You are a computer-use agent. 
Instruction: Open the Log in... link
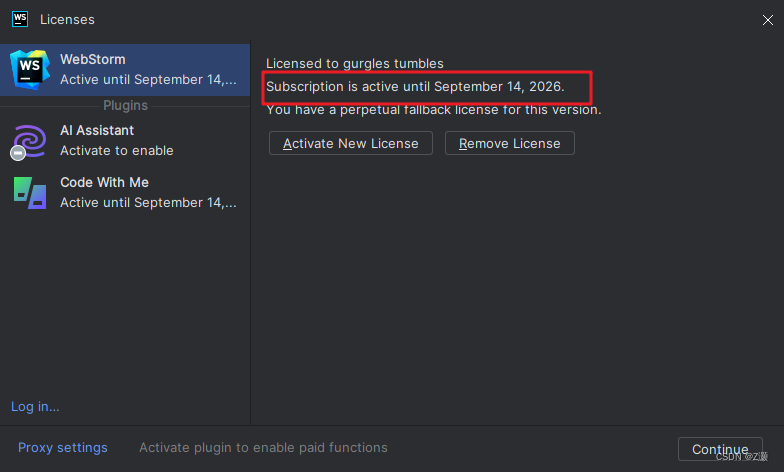pos(35,406)
